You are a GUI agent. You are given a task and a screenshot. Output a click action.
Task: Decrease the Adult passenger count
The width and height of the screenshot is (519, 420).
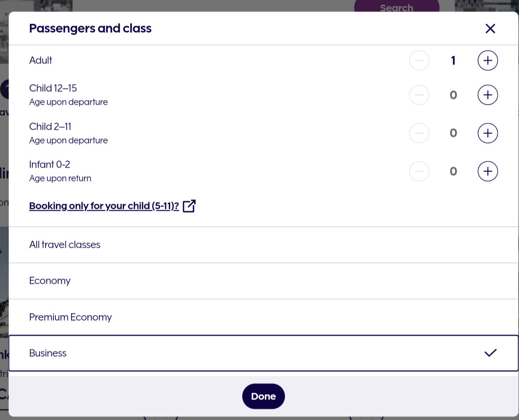pyautogui.click(x=419, y=60)
